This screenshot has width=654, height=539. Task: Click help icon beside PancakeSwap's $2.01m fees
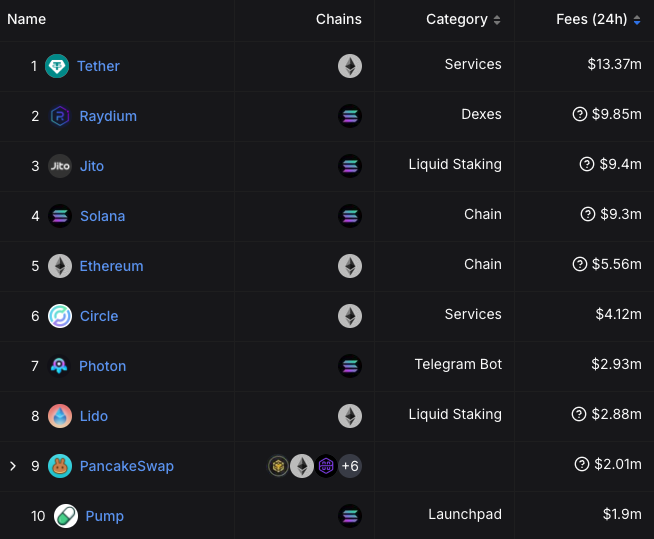(x=582, y=464)
